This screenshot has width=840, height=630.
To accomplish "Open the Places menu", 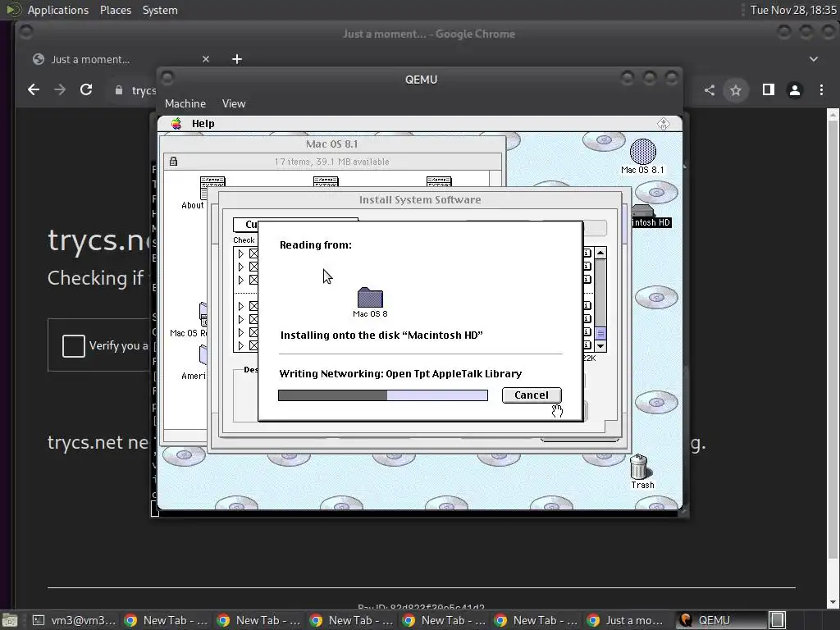I will (x=115, y=10).
